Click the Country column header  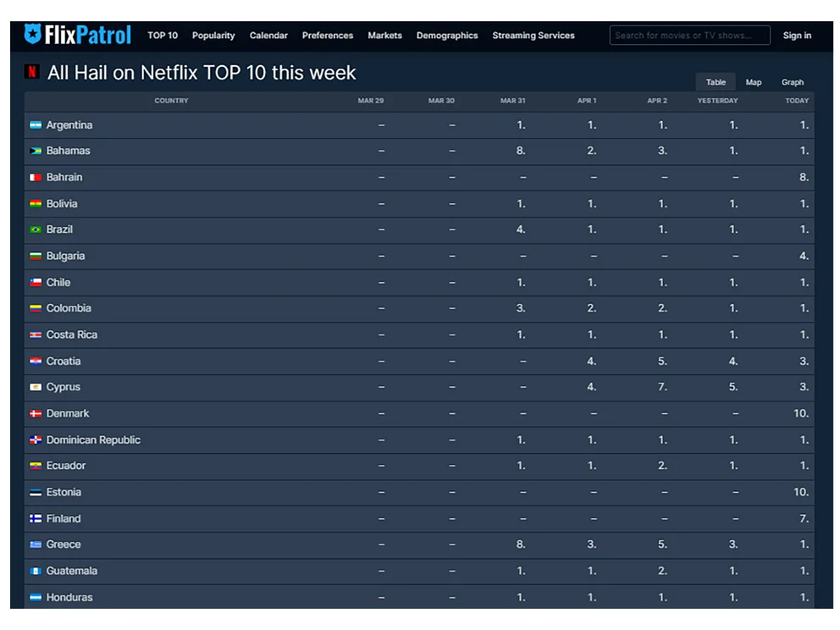171,101
